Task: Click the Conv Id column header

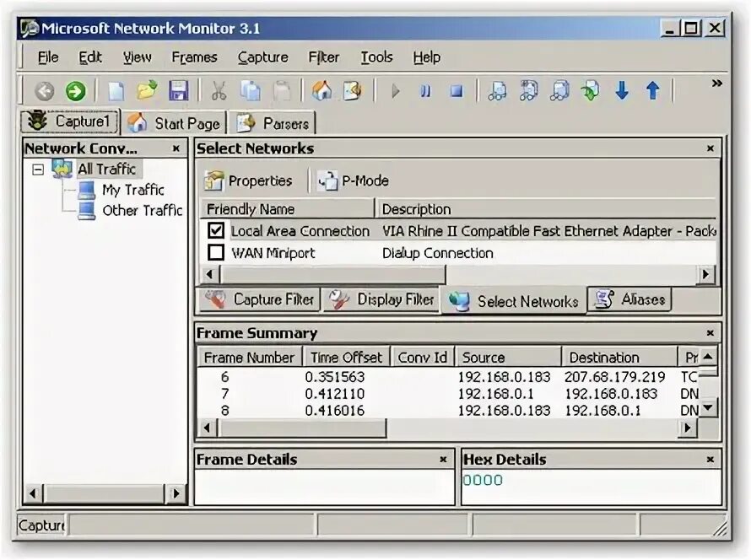Action: tap(423, 357)
